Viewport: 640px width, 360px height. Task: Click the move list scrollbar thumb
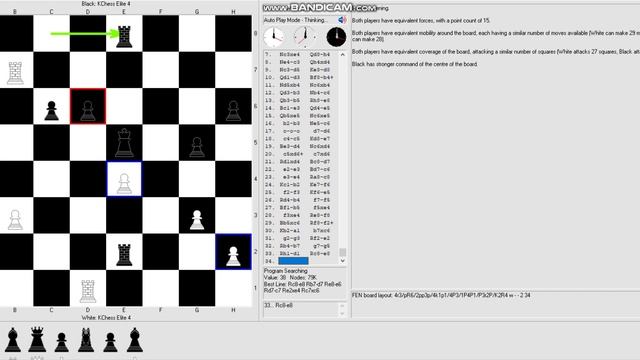[x=343, y=252]
